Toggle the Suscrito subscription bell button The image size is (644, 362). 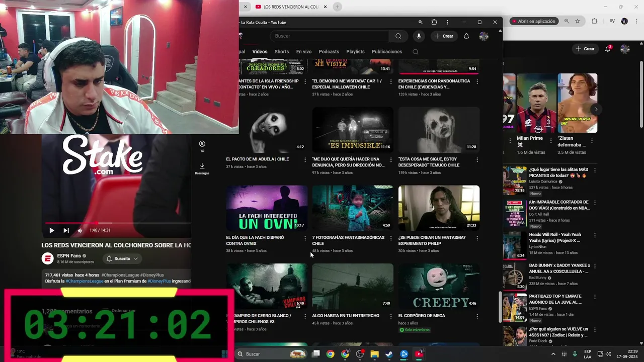point(122,258)
